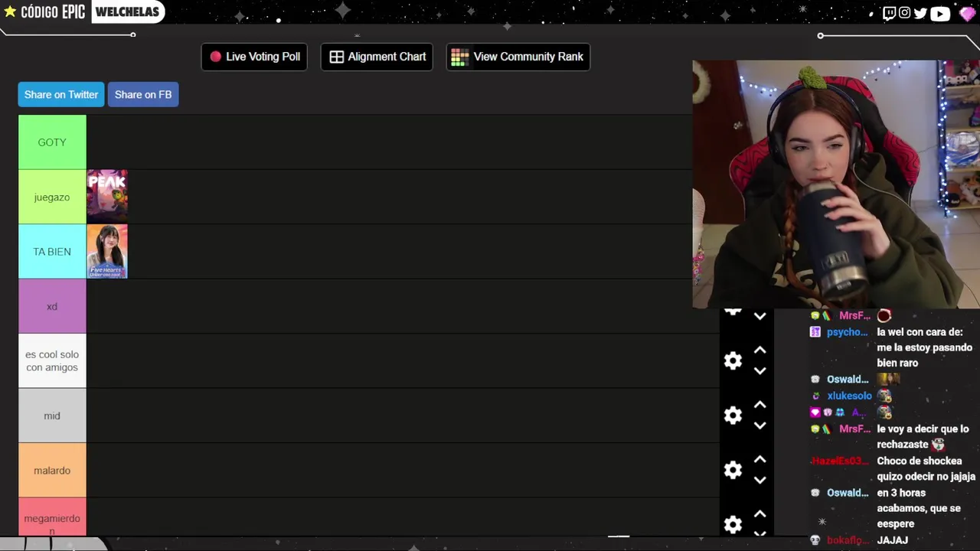Open settings gear for the 'megamierdon' row

(x=733, y=524)
